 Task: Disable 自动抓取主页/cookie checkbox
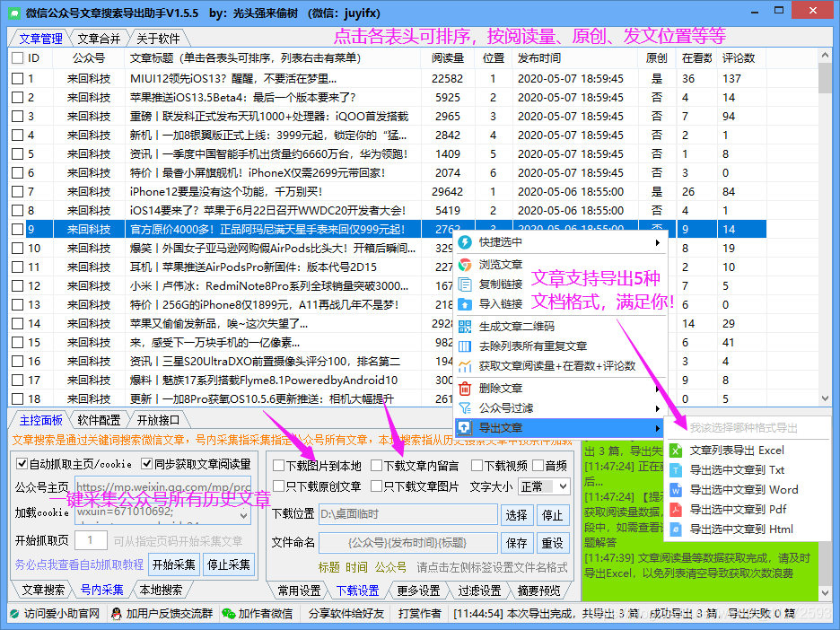(x=22, y=463)
